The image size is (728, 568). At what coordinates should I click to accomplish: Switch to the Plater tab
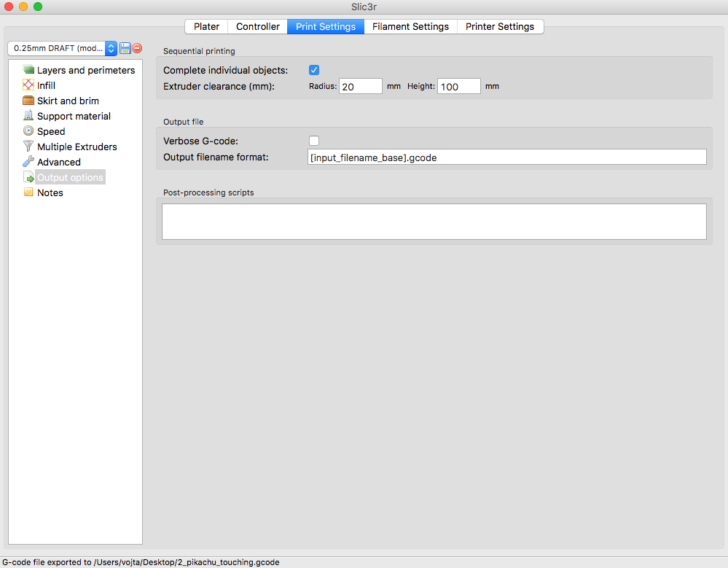click(x=206, y=26)
